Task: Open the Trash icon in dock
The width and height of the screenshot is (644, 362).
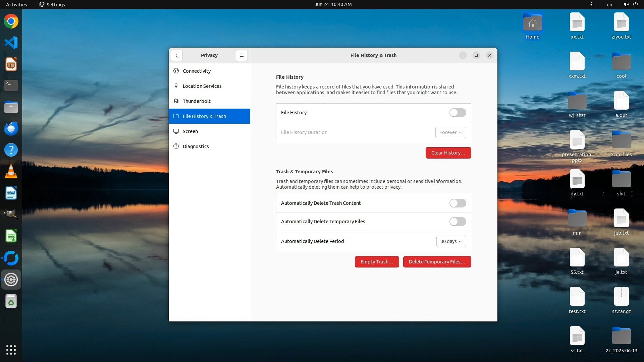Action: click(11, 301)
